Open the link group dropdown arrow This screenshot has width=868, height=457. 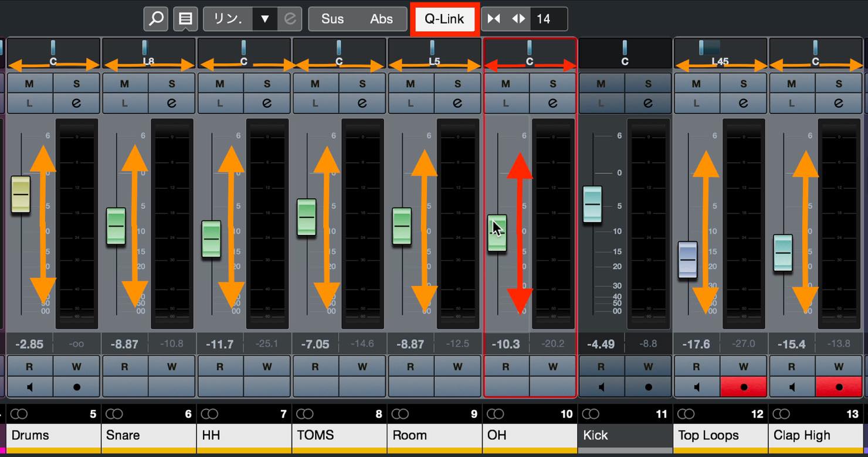pos(265,19)
